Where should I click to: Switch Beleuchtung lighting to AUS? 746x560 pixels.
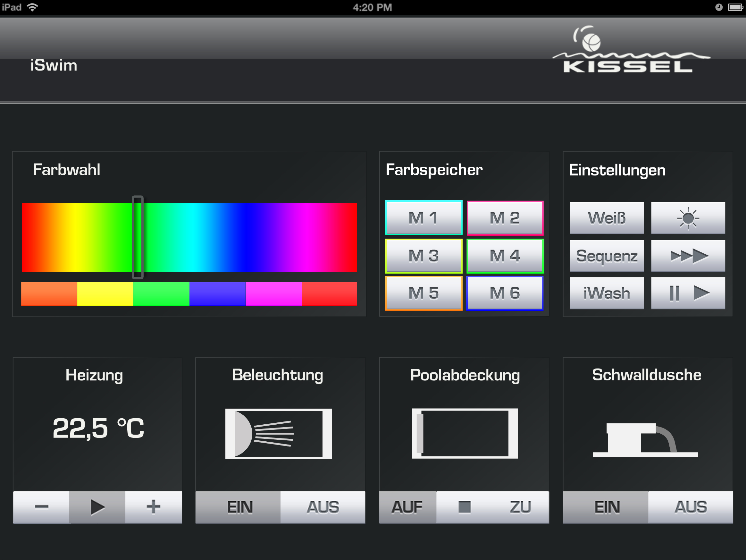[323, 507]
